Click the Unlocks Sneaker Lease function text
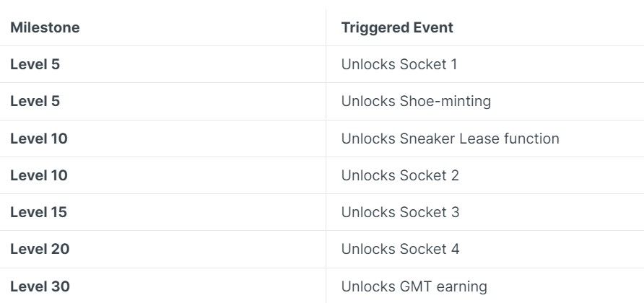Viewport: 644px width, 303px height. 450,139
